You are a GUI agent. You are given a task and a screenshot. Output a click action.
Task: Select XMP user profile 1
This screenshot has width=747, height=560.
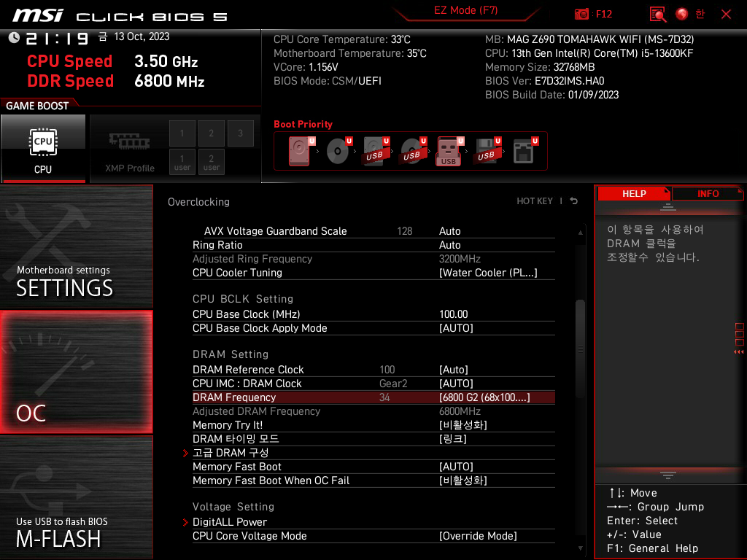[x=182, y=162]
